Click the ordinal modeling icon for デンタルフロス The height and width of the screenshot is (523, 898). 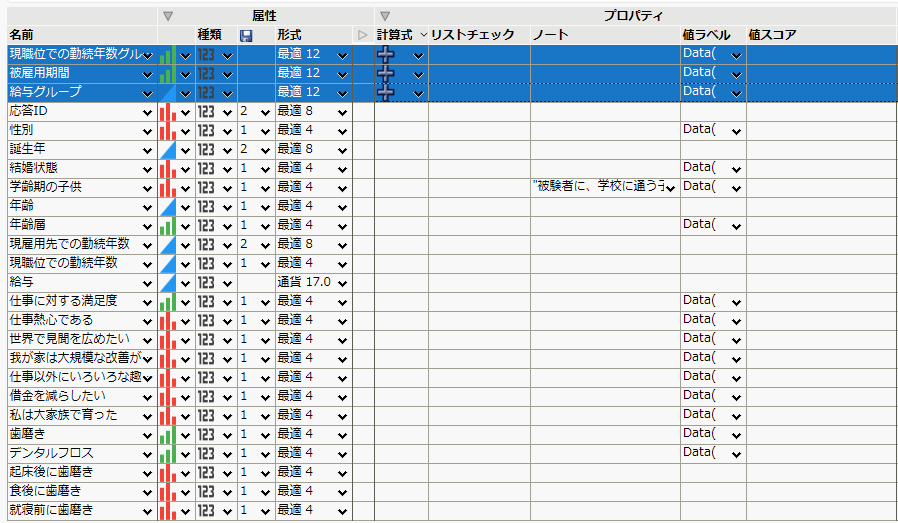(168, 454)
